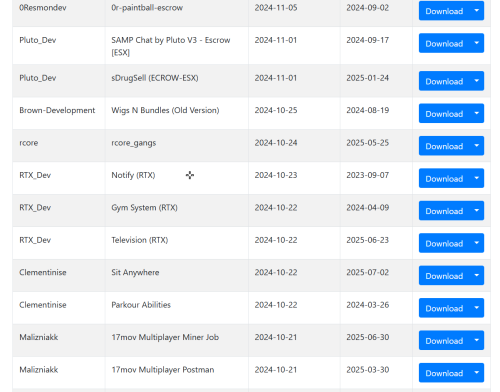Screen dimensions: 500x392
Task: Expand Download menu for Wigs N Bundles
Action: tap(477, 114)
